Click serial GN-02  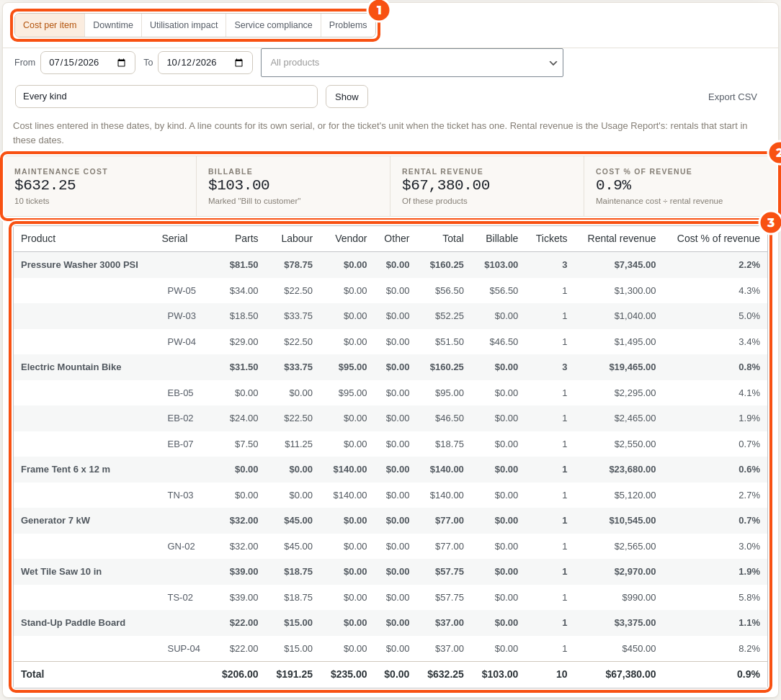tap(182, 546)
